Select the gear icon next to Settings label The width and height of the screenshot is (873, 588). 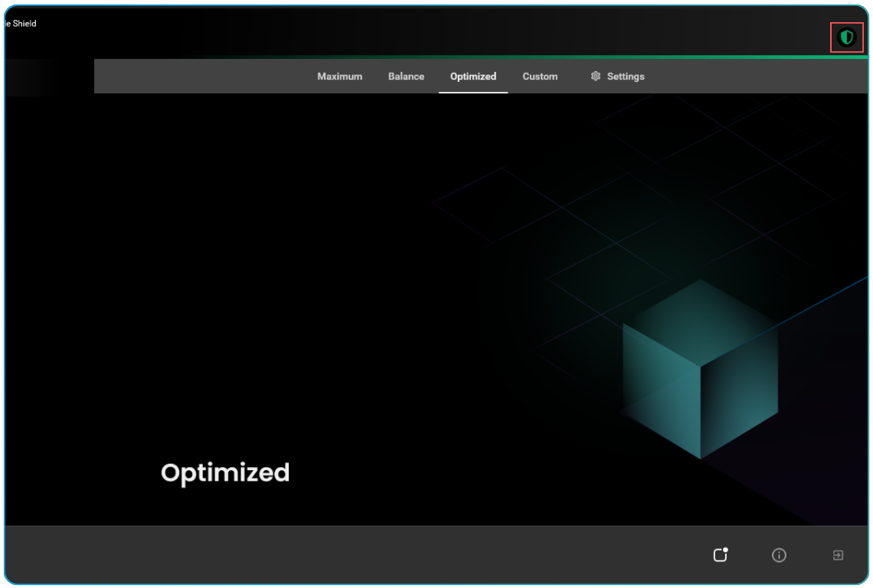(x=594, y=76)
